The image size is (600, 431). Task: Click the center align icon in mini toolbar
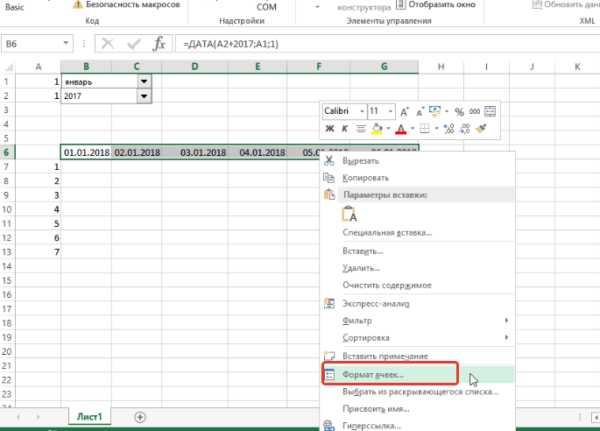(360, 128)
